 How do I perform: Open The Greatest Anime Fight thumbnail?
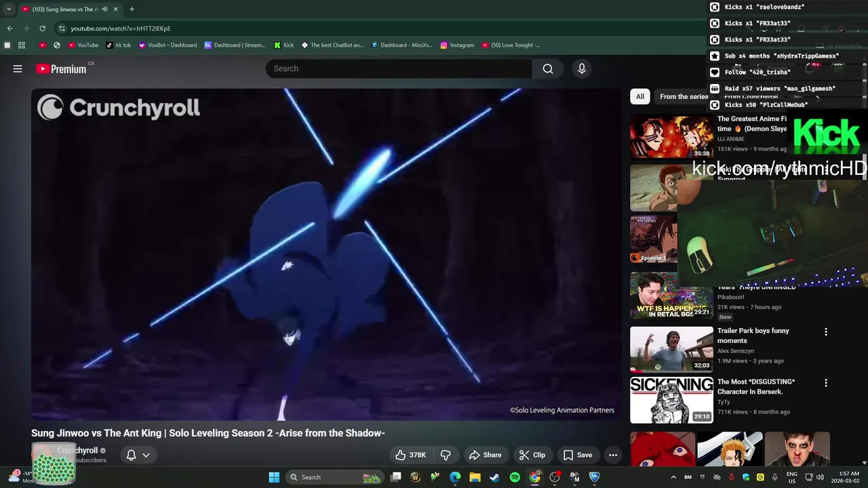click(x=671, y=137)
